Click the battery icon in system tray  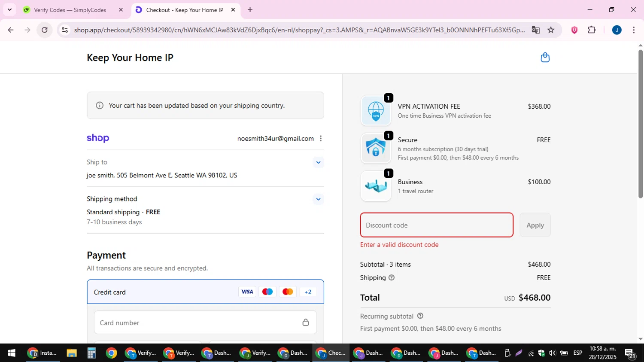click(x=564, y=353)
